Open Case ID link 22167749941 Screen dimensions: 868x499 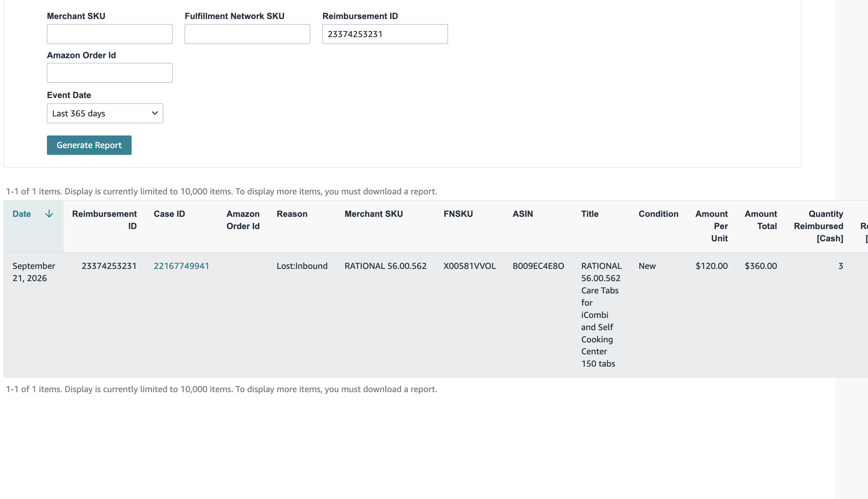pyautogui.click(x=181, y=266)
